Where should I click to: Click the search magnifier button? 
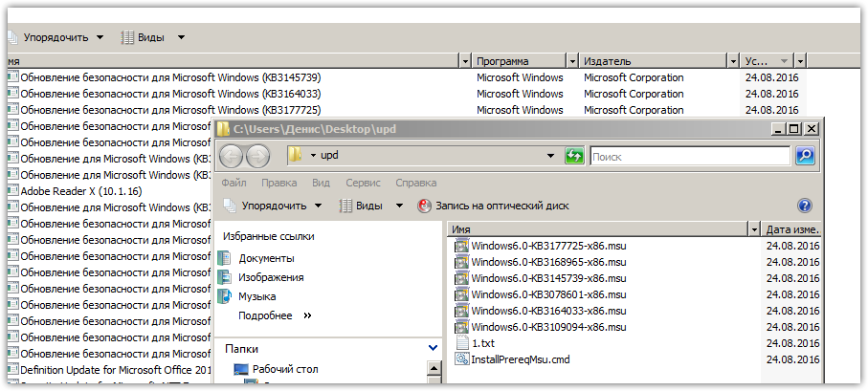(805, 156)
